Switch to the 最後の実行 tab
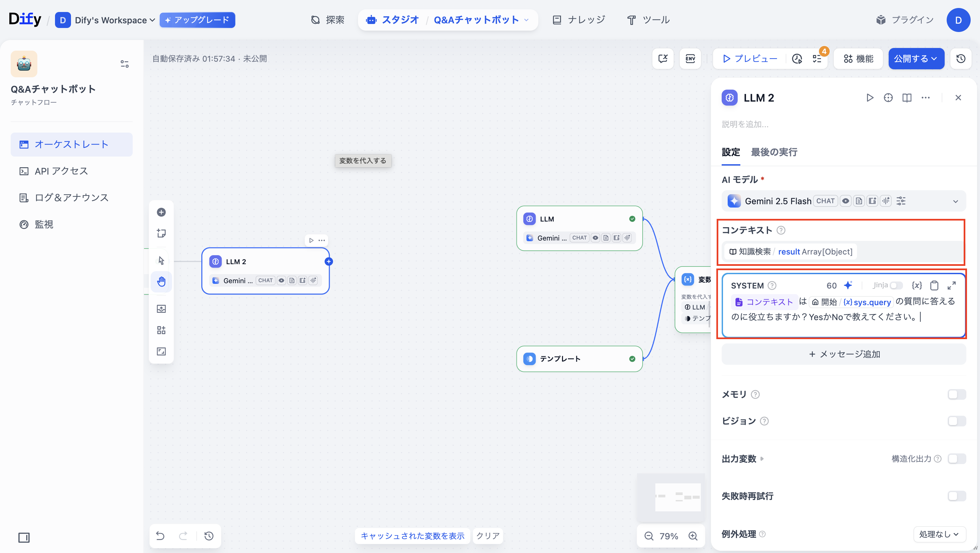The image size is (980, 553). (774, 152)
